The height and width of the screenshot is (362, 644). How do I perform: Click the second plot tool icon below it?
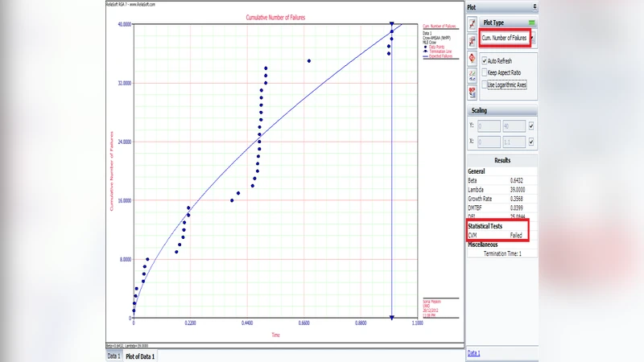tap(472, 40)
